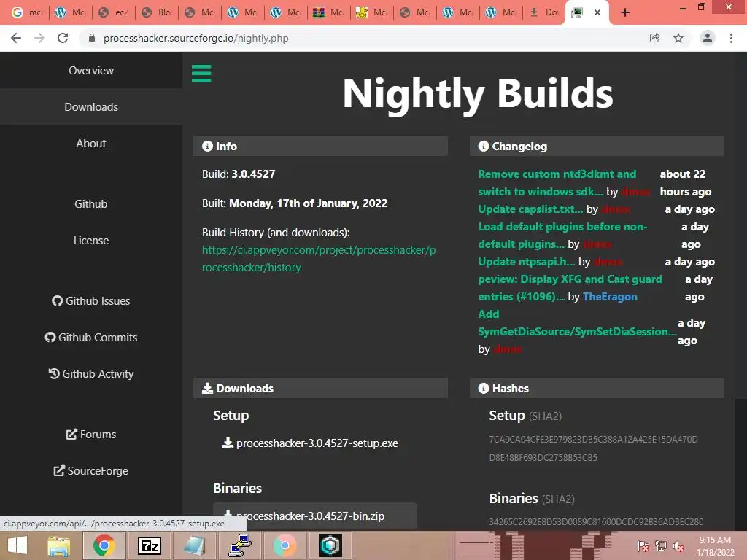Open Action Center flag tray icon
The image size is (747, 560).
pyautogui.click(x=643, y=546)
